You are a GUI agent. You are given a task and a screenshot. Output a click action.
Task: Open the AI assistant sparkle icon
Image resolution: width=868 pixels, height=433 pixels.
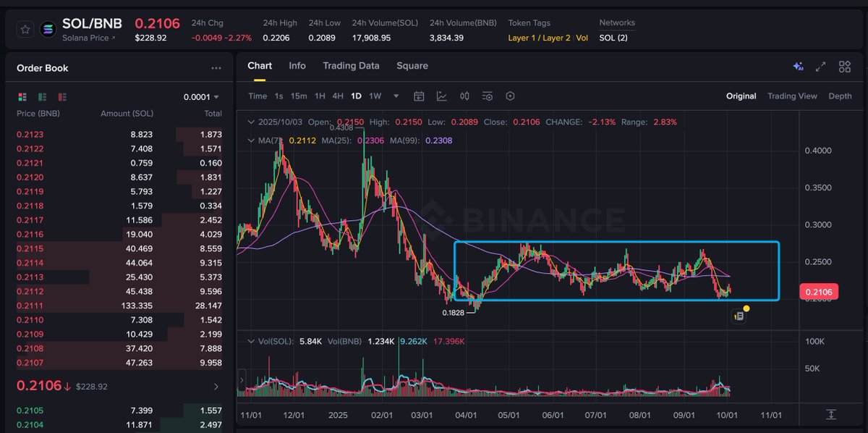[x=799, y=67]
